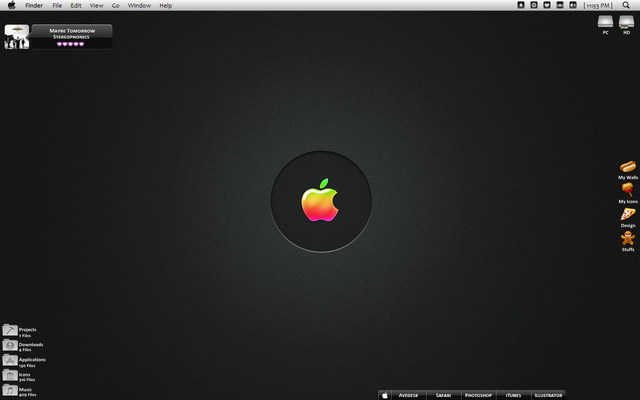Click the 'Maybe Tomorrow' song title
Image resolution: width=640 pixels, height=400 pixels.
point(72,31)
